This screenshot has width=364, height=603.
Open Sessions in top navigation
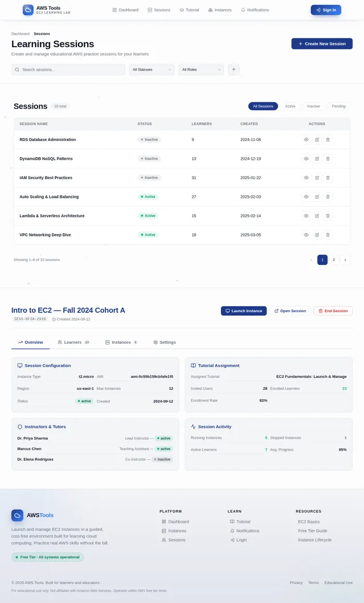point(159,10)
